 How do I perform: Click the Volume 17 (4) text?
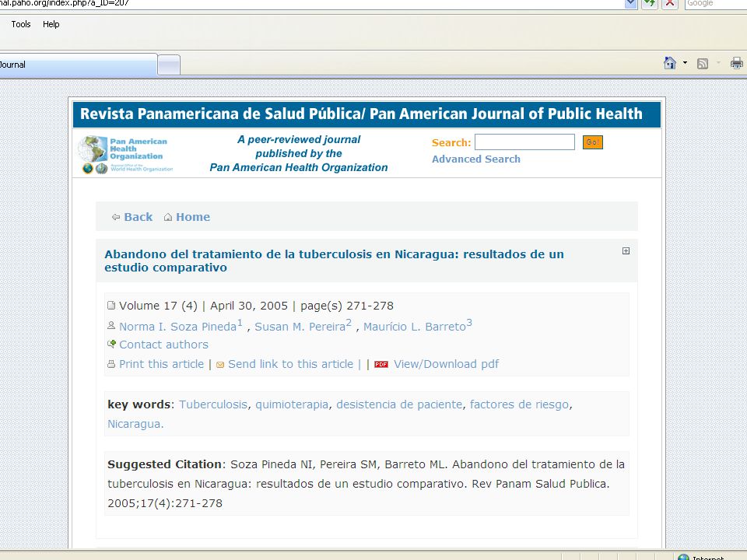[x=158, y=306]
